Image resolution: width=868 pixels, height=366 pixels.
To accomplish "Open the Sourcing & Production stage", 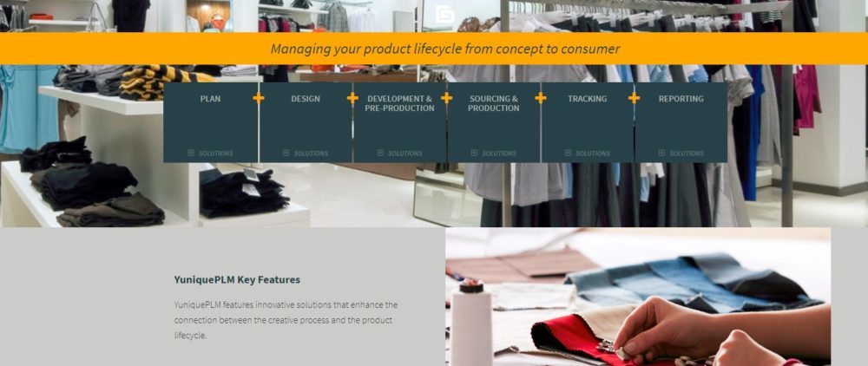I will [x=493, y=122].
